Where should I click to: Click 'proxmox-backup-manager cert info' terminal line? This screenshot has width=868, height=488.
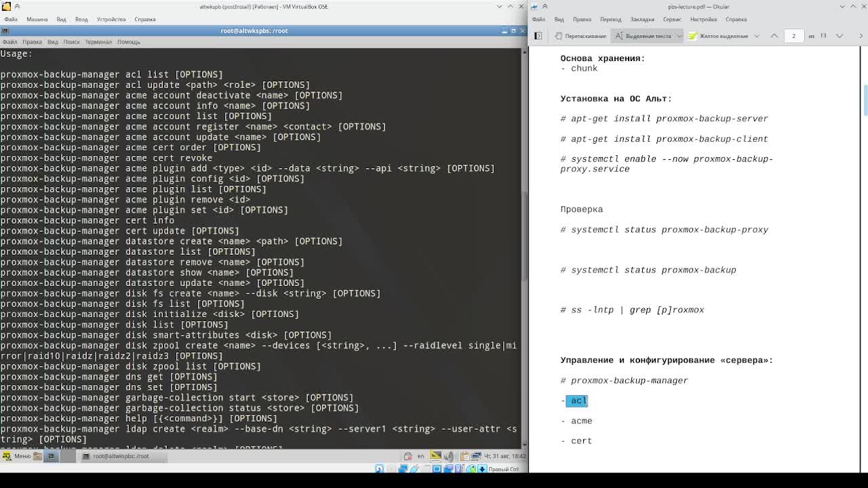click(x=87, y=220)
